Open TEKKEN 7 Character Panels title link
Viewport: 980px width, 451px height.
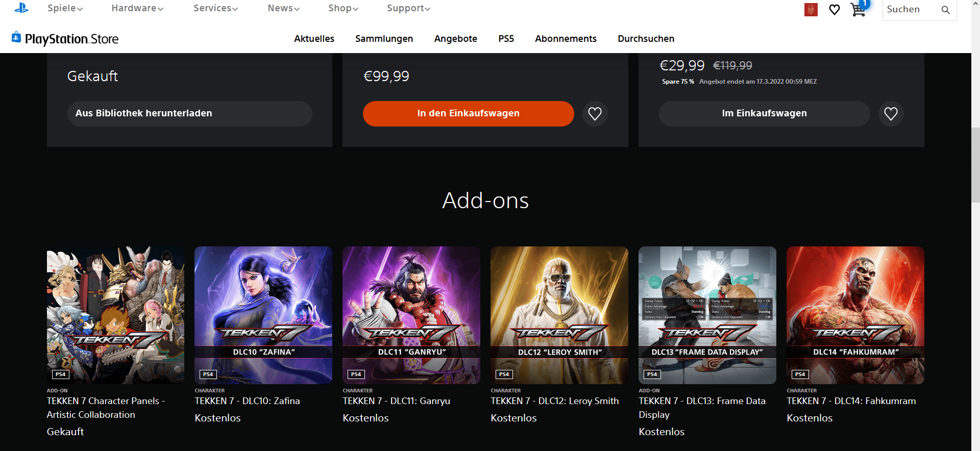pyautogui.click(x=106, y=408)
